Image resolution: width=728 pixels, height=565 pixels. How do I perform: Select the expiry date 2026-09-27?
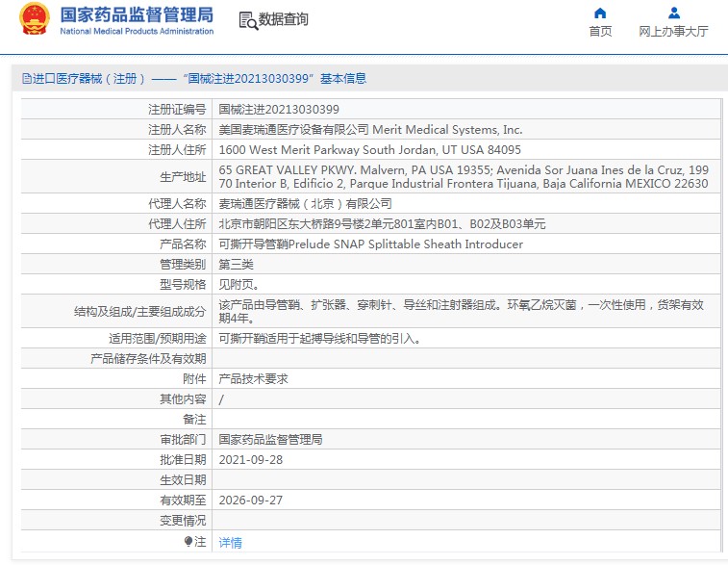pos(251,500)
